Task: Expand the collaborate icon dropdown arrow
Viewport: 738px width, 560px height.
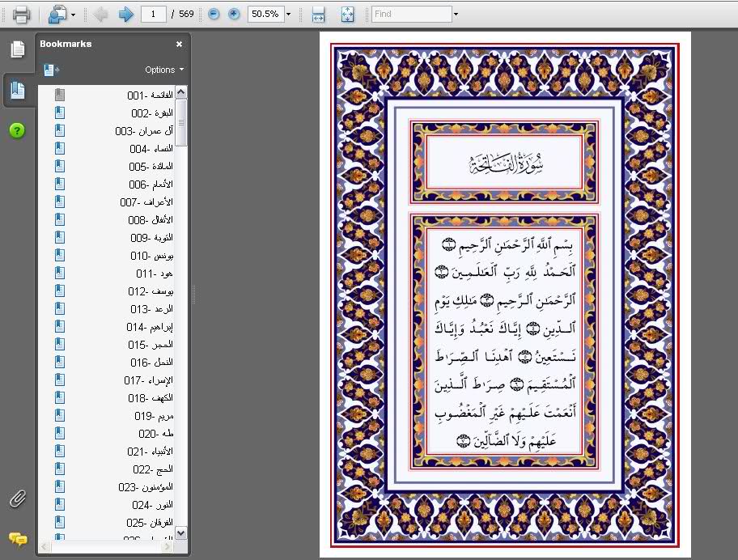Action: (x=73, y=15)
